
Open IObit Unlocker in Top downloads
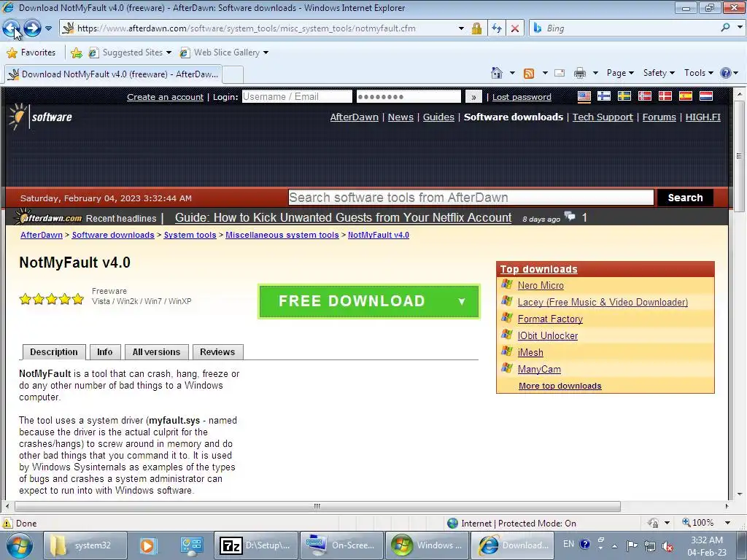[x=548, y=335]
